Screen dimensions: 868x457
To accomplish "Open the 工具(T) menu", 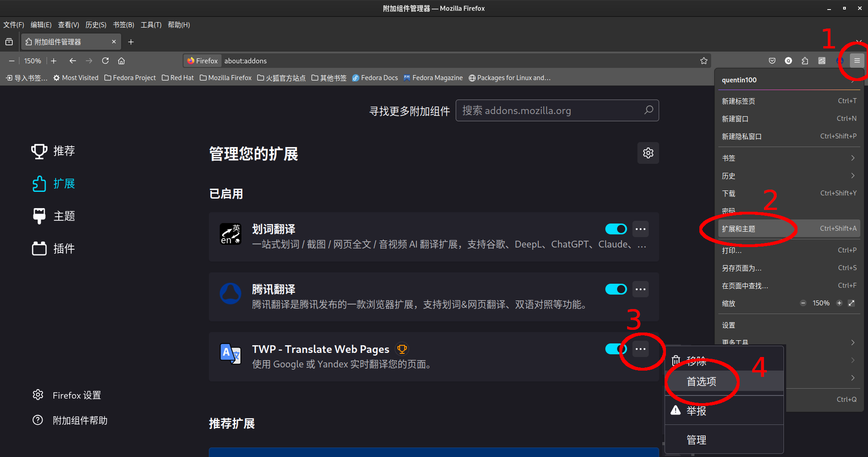I will tap(151, 25).
